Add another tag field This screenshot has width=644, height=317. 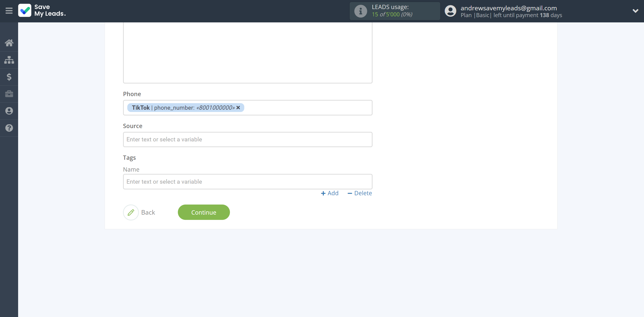[x=330, y=193]
